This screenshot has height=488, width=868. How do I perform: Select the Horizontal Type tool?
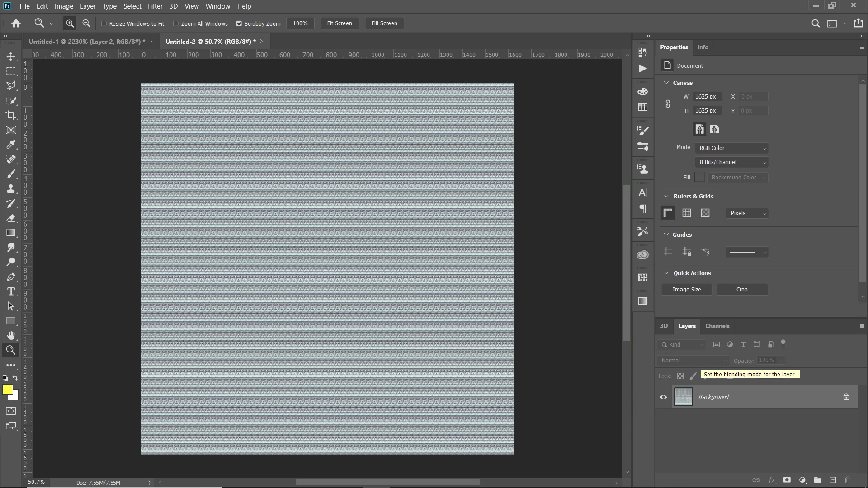(11, 291)
